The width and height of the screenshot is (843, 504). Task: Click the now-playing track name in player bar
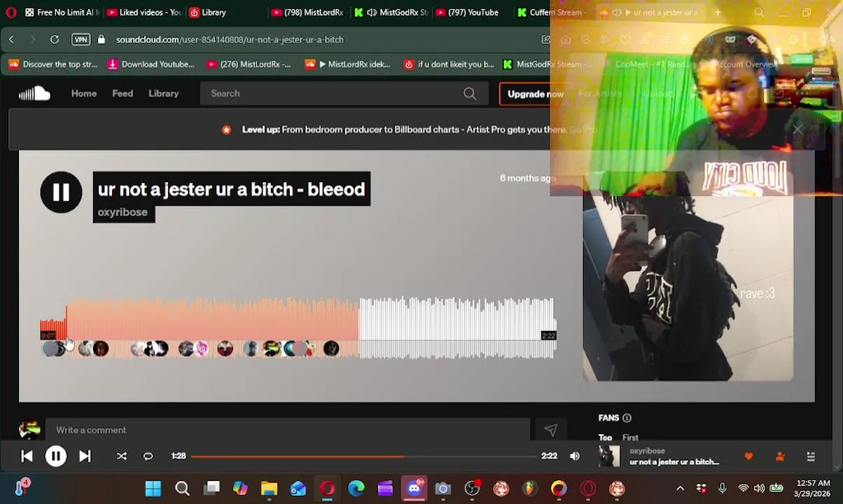pyautogui.click(x=674, y=462)
